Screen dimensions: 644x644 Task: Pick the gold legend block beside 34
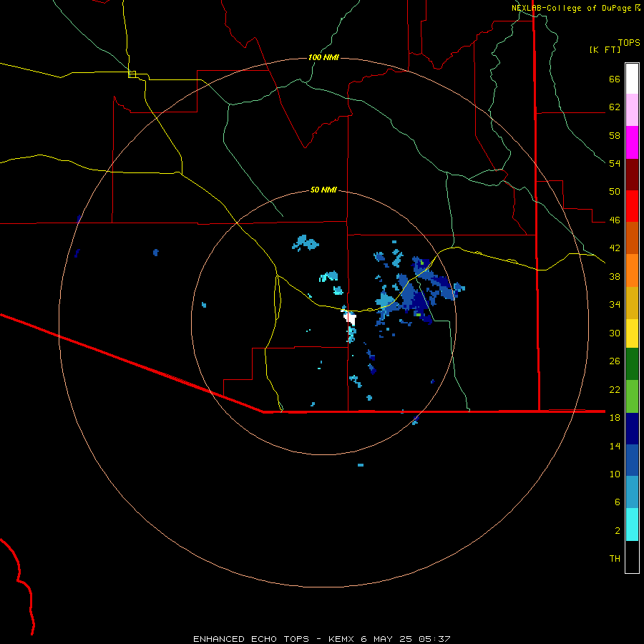pos(632,303)
